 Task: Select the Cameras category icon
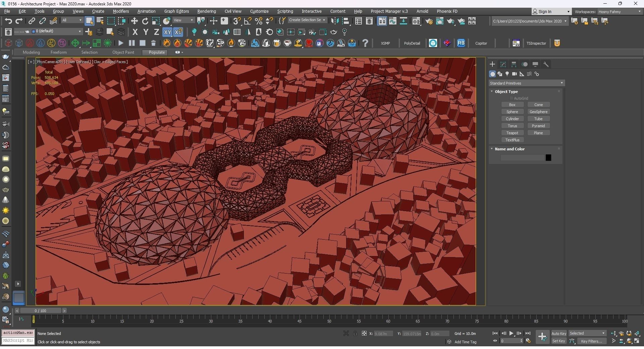515,74
